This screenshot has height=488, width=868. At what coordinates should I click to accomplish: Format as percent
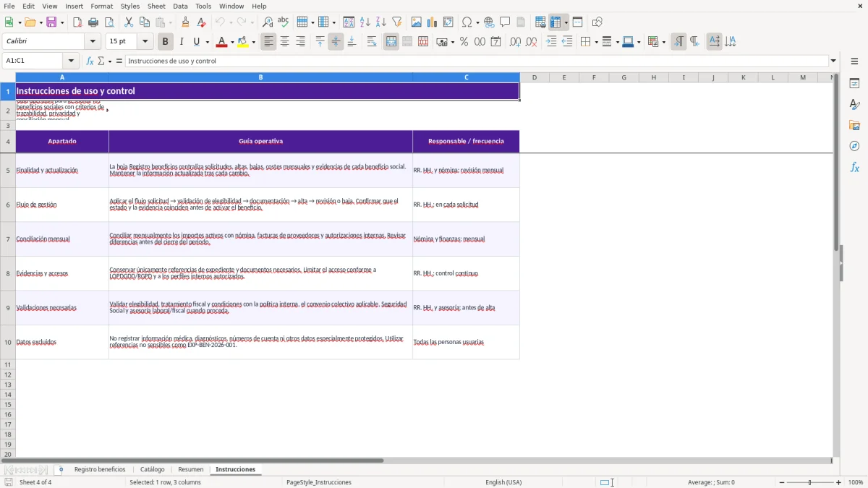(x=464, y=42)
